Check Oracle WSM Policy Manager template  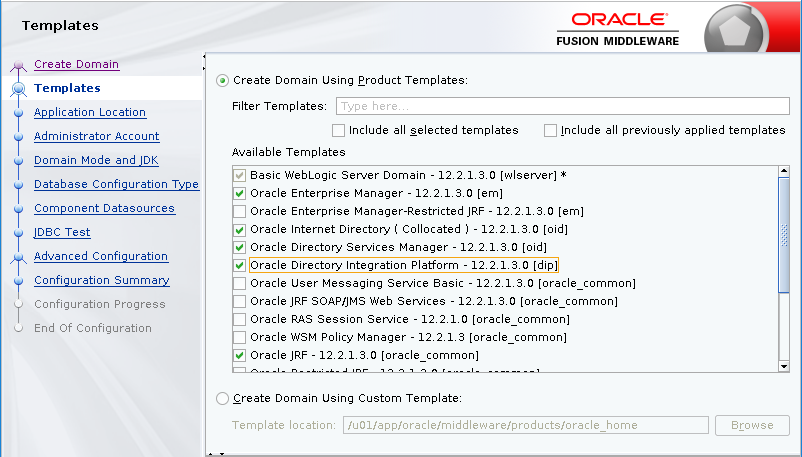pyautogui.click(x=239, y=337)
